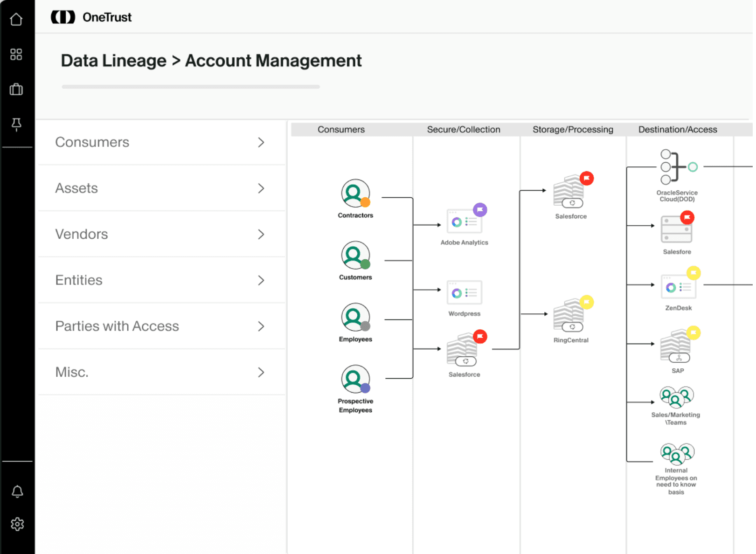Select the Customers consumer icon
This screenshot has height=554, width=756.
pos(355,255)
